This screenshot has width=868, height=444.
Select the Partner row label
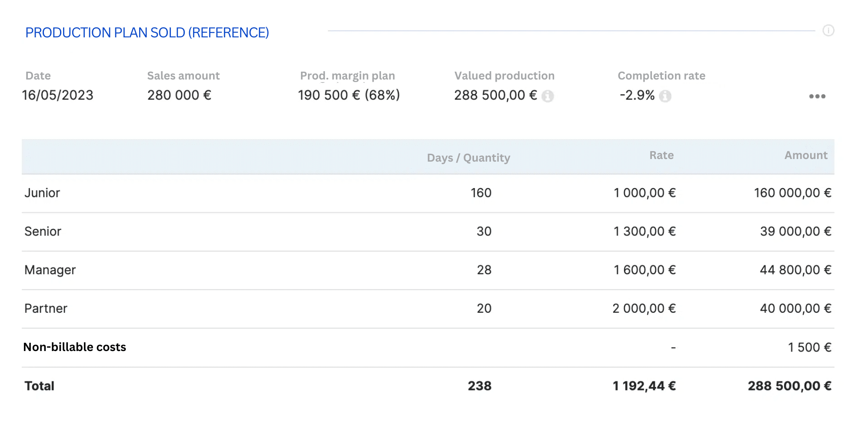[46, 308]
